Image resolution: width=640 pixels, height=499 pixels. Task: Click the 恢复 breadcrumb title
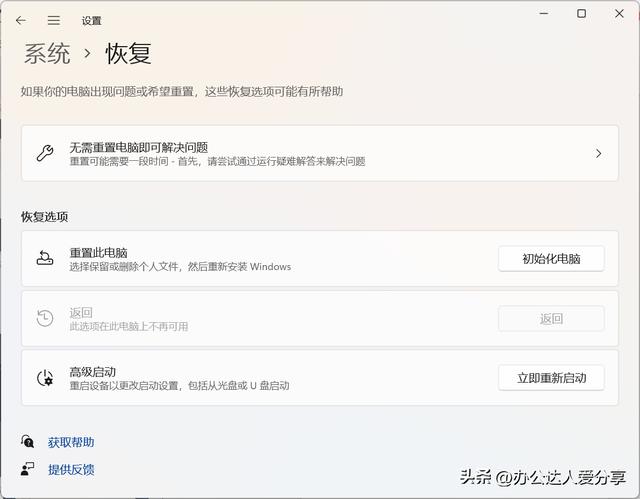[129, 53]
